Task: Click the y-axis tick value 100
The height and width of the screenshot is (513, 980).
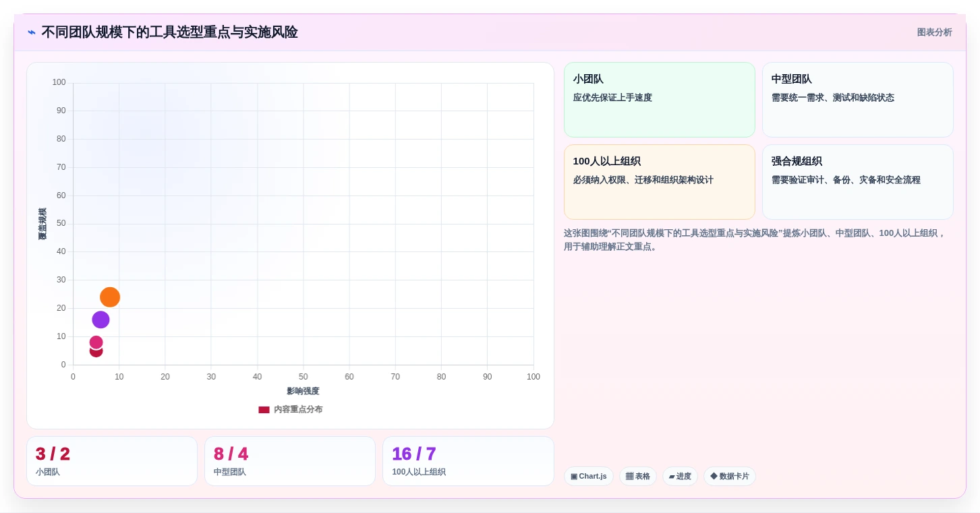Action: click(59, 82)
